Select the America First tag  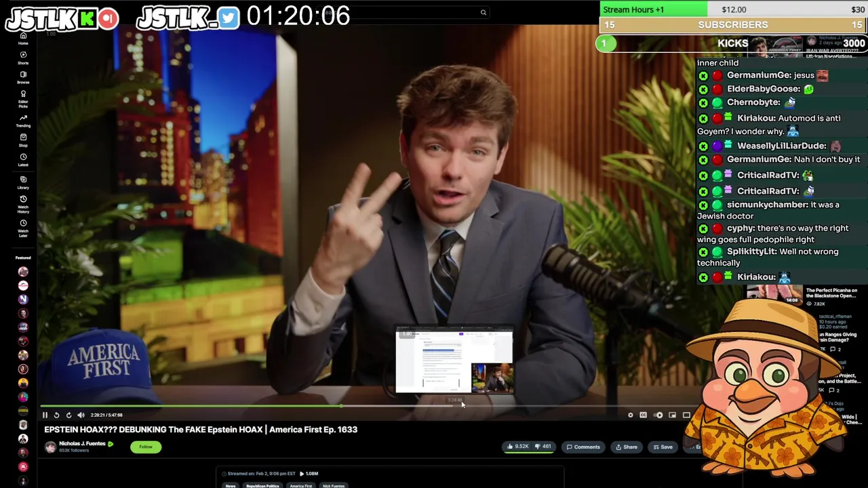coord(301,486)
